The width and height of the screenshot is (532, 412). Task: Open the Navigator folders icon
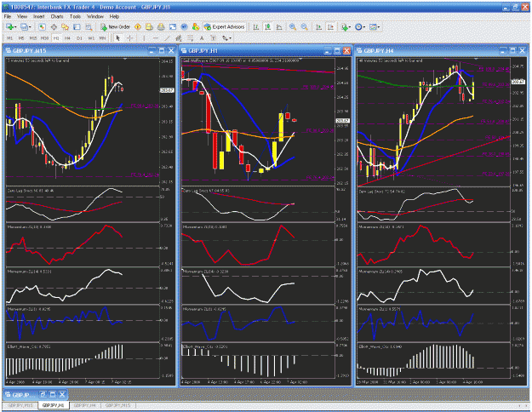pos(66,26)
